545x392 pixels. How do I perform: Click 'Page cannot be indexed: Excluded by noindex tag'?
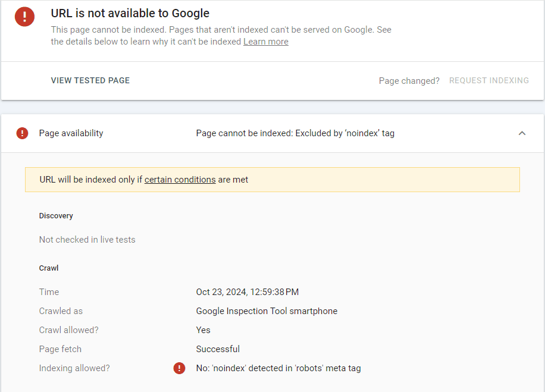click(x=295, y=133)
